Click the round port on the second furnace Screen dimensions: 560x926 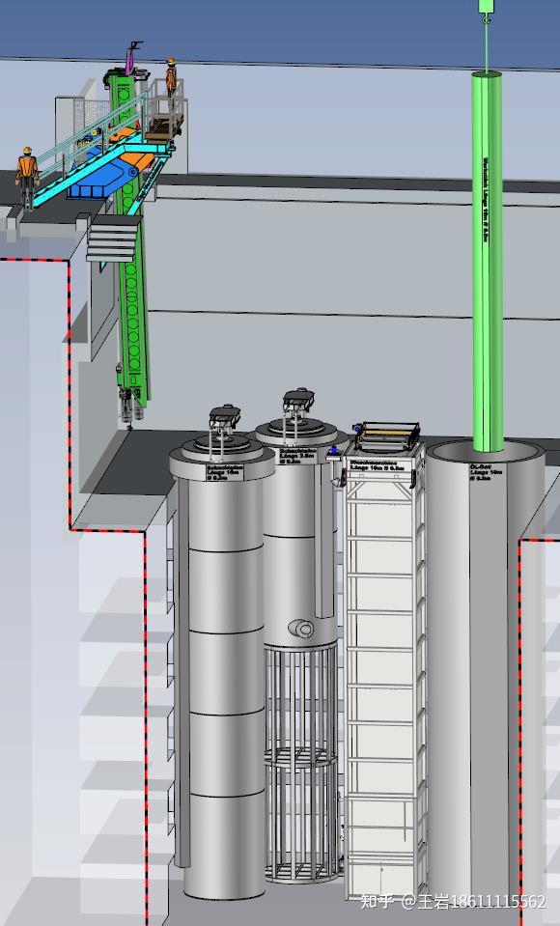[301, 629]
